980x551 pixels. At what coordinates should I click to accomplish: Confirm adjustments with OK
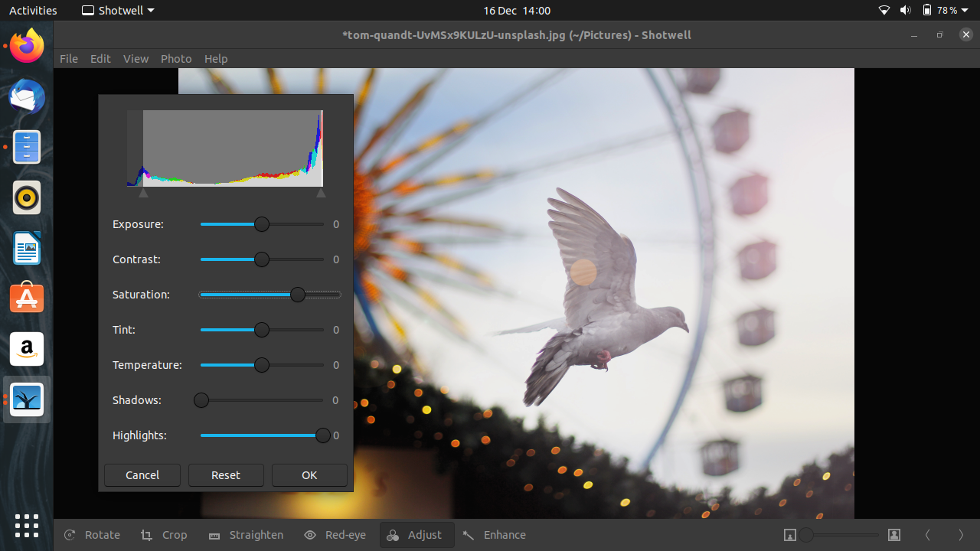309,474
